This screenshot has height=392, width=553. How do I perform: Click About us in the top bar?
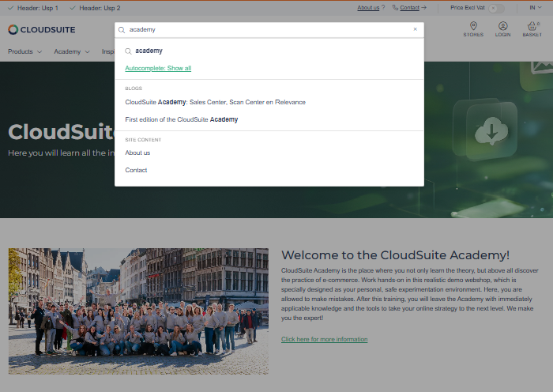tap(368, 7)
